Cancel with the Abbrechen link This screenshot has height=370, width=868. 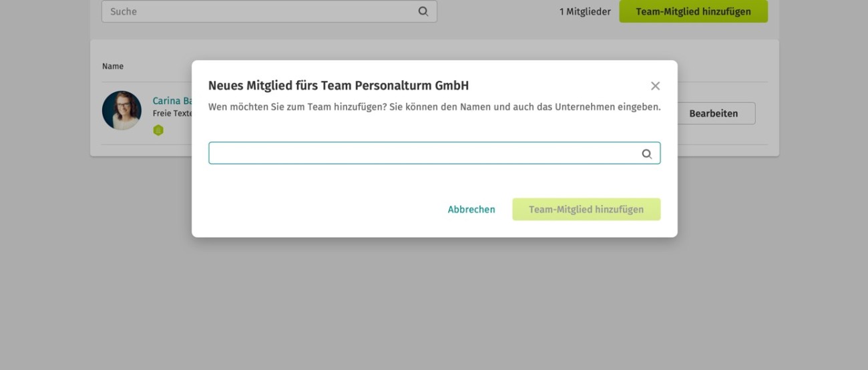(471, 210)
